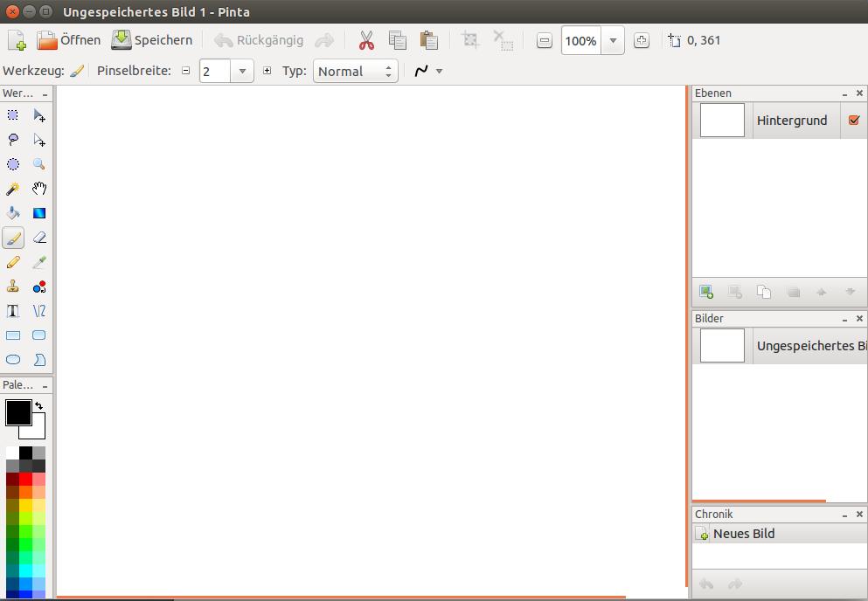Select the Color Picker eyedropper tool

38,262
